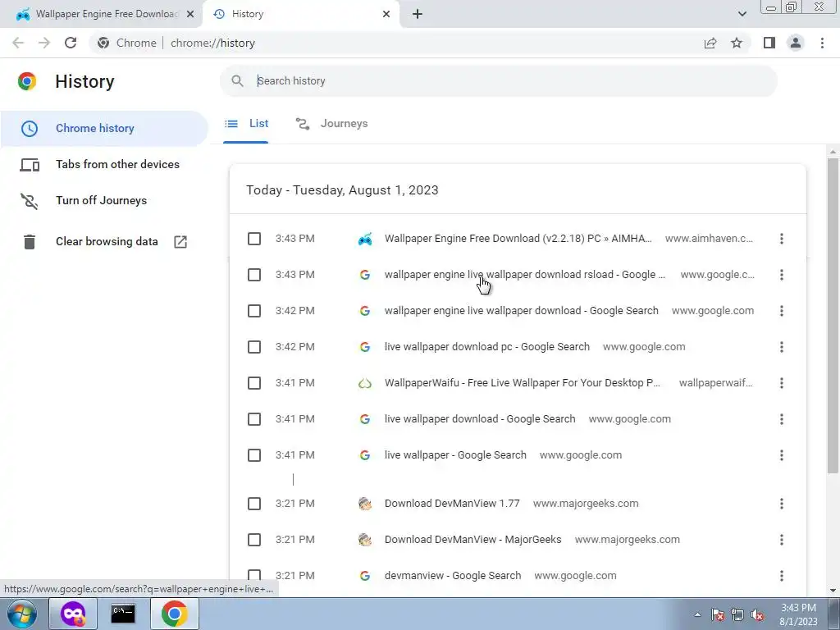Screen dimensions: 840x630
Task: Click the scrollbar down arrow
Action: tap(833, 591)
